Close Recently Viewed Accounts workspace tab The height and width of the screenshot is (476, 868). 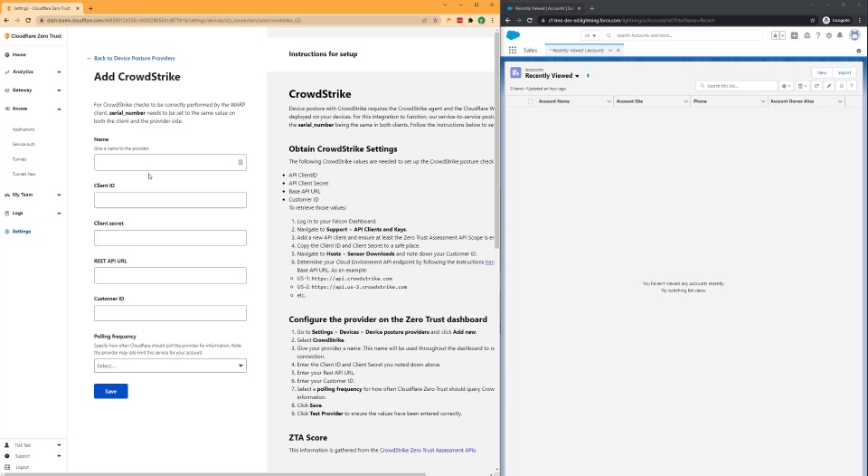click(x=618, y=51)
